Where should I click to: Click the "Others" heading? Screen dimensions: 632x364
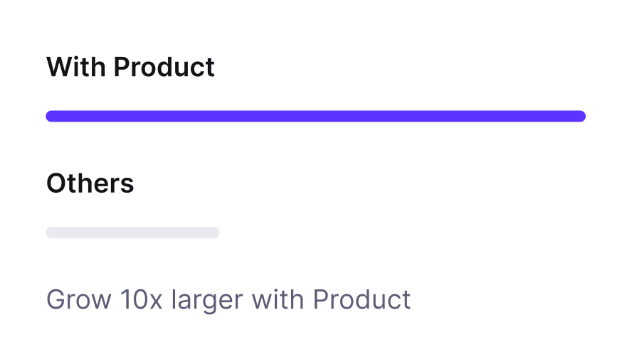(90, 183)
